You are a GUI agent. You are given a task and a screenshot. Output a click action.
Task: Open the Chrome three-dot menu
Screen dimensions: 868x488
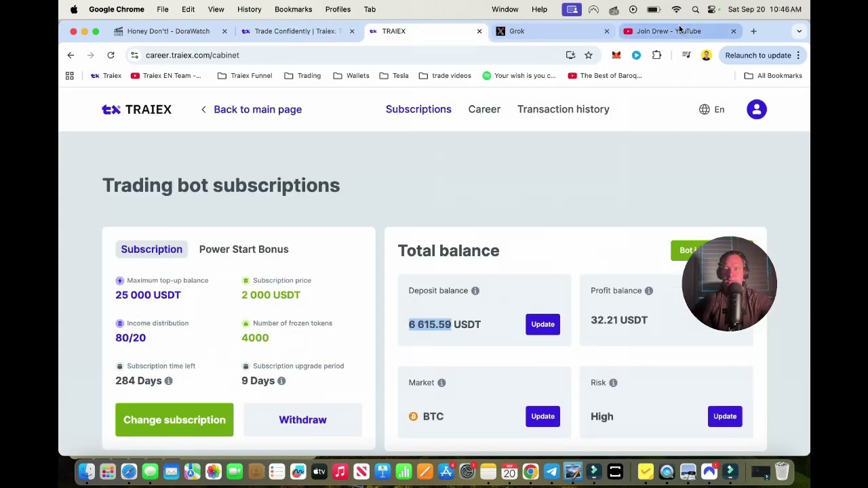[798, 55]
